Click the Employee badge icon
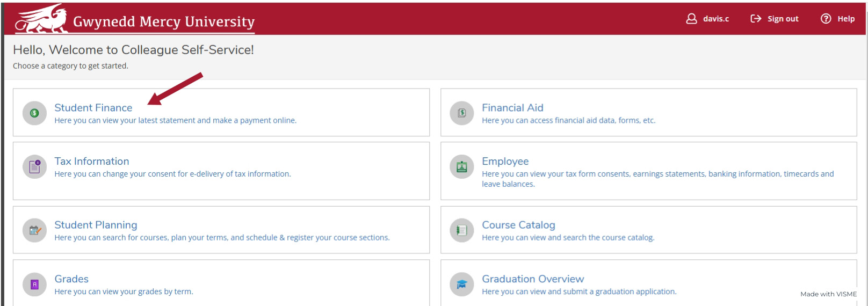The height and width of the screenshot is (306, 868). click(462, 166)
